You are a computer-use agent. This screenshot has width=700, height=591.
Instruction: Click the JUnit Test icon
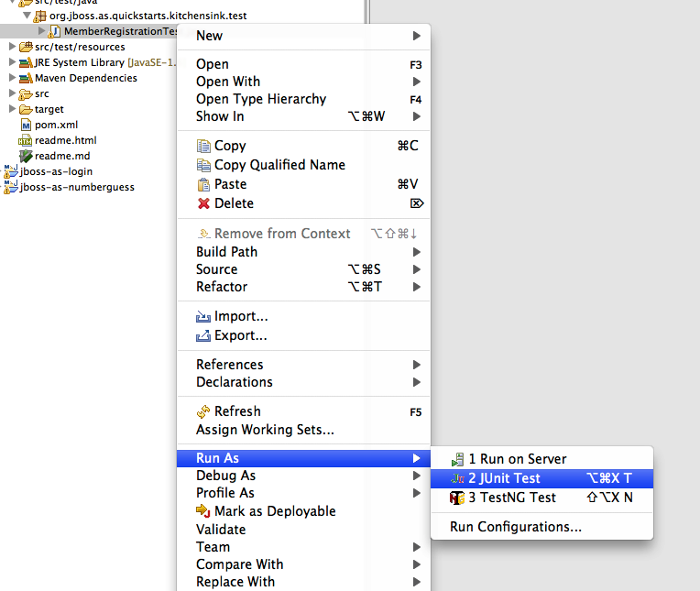tap(457, 478)
